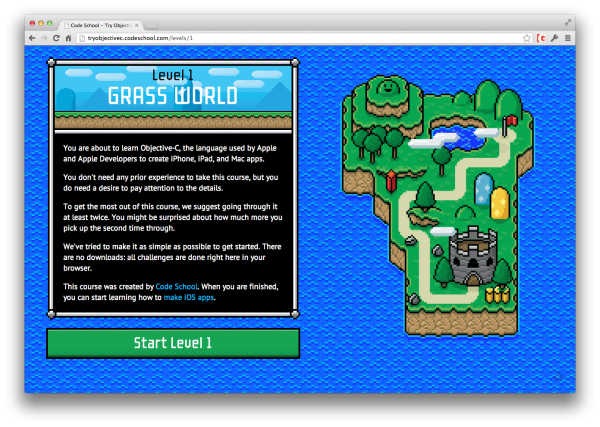Click the wrench extension icon
Image resolution: width=600 pixels, height=427 pixels.
554,38
